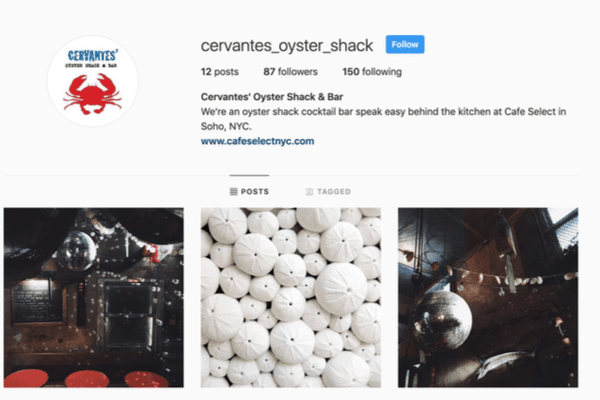Switch to the POSTS tab
Screen dimensions: 600x400
[x=249, y=191]
